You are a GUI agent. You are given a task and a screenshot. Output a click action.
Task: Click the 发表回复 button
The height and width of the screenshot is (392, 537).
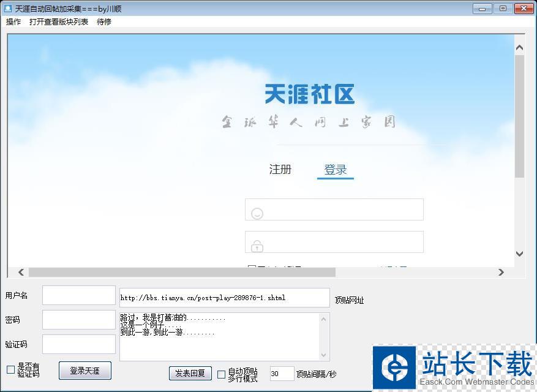[x=190, y=373]
